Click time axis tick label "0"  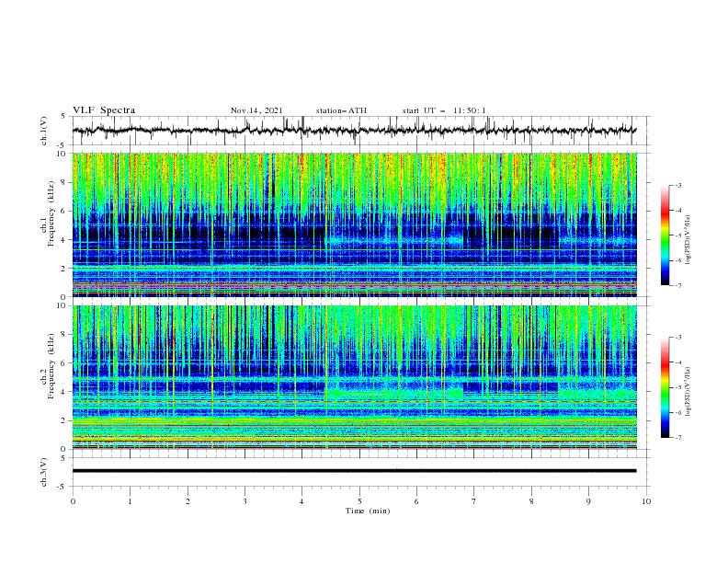[x=73, y=501]
